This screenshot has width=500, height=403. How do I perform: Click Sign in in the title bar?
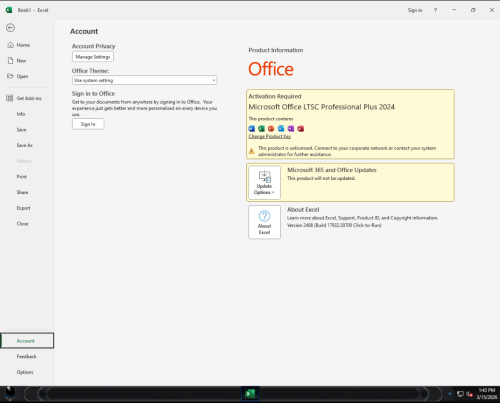[415, 10]
